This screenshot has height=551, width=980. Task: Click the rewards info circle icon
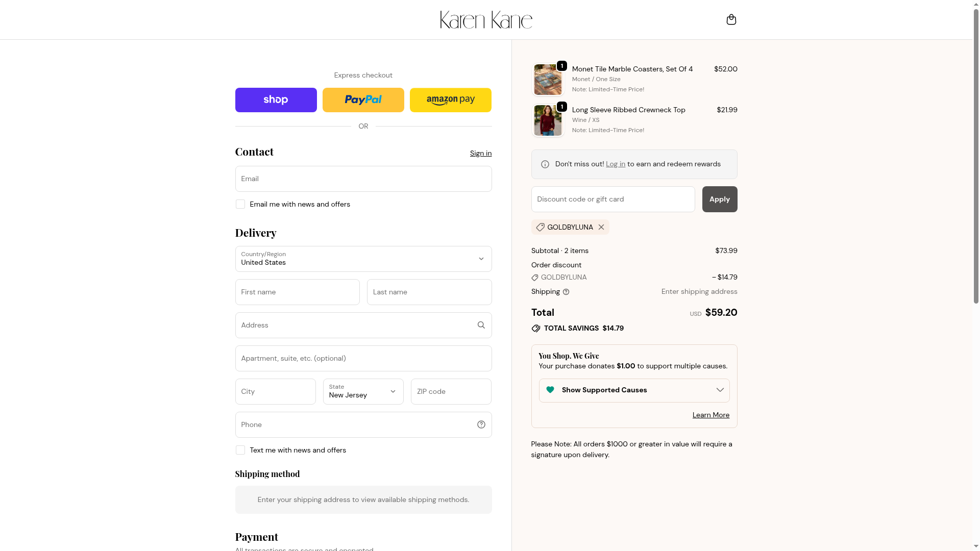545,164
